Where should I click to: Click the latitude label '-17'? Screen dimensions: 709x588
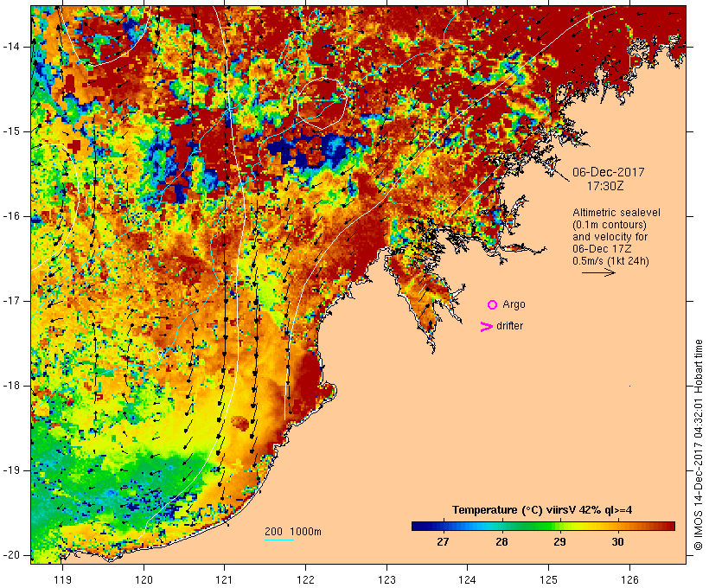pyautogui.click(x=11, y=301)
